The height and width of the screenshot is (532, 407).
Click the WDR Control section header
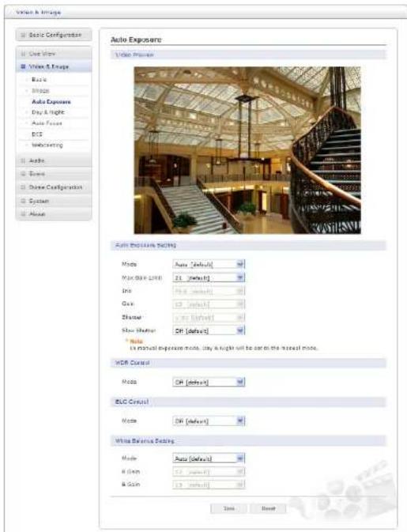click(x=248, y=363)
